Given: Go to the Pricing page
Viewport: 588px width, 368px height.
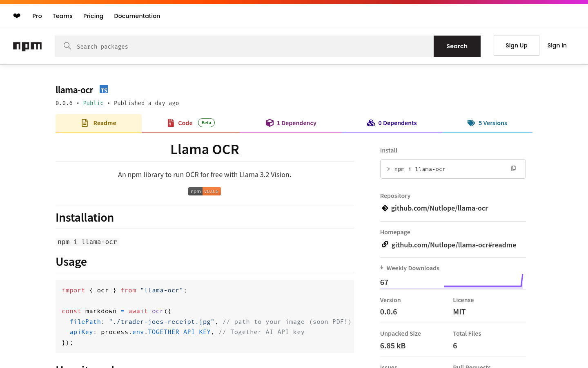Looking at the screenshot, I should point(93,16).
